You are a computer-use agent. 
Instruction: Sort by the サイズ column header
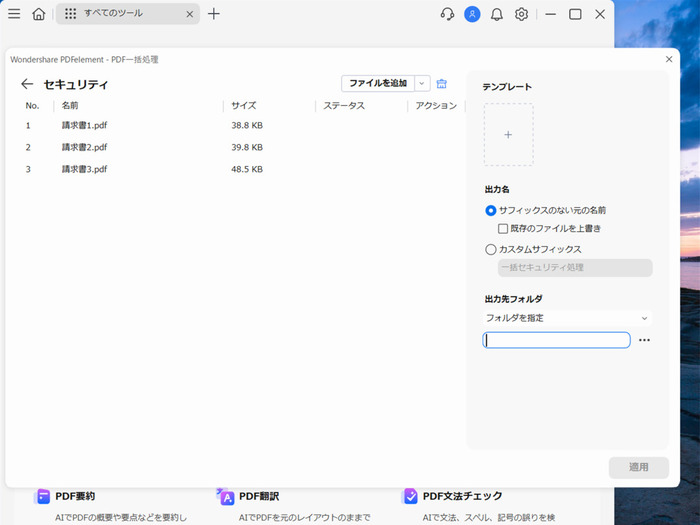[244, 106]
